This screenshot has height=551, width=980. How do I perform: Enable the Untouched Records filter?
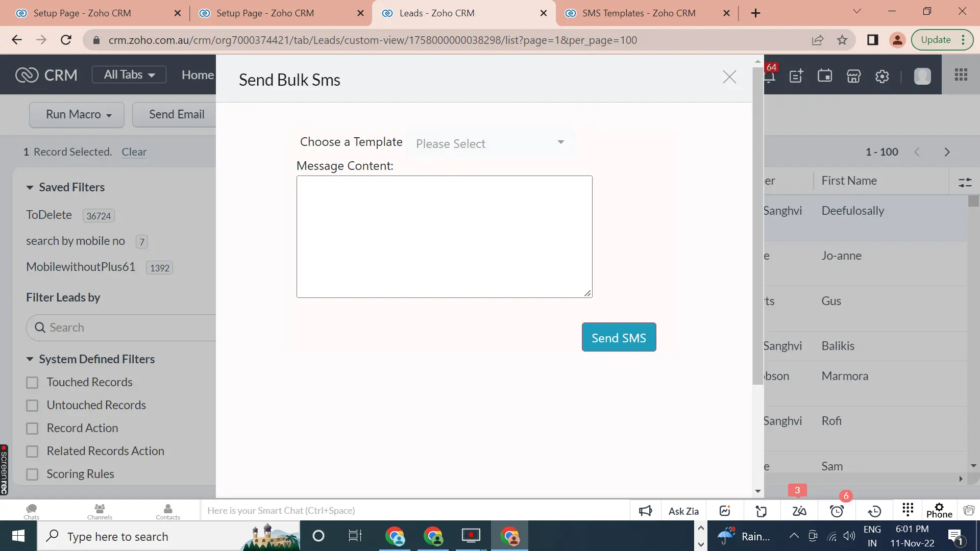(33, 405)
